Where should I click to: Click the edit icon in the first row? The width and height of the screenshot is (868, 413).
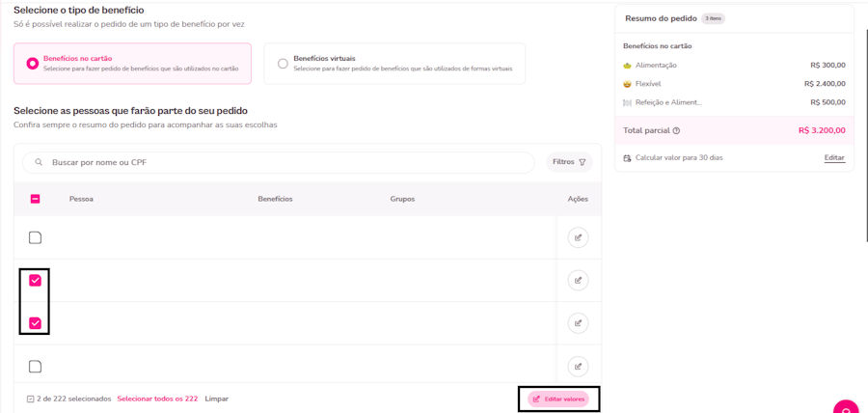click(x=578, y=237)
